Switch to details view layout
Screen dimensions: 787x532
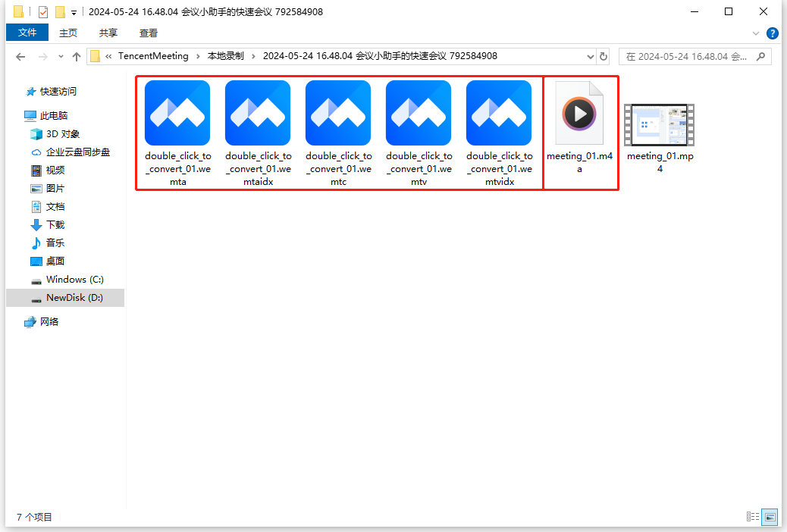click(x=752, y=516)
